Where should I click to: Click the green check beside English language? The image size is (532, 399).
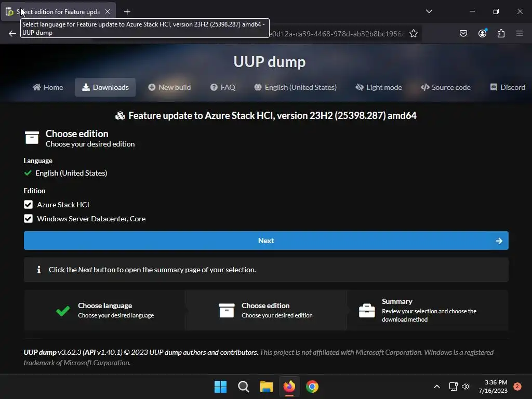28,173
